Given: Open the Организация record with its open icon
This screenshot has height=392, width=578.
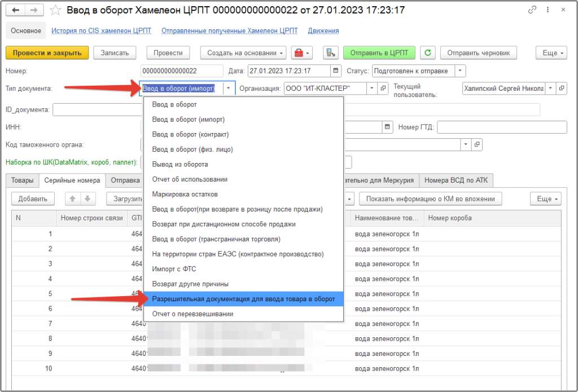Looking at the screenshot, I should pyautogui.click(x=383, y=89).
